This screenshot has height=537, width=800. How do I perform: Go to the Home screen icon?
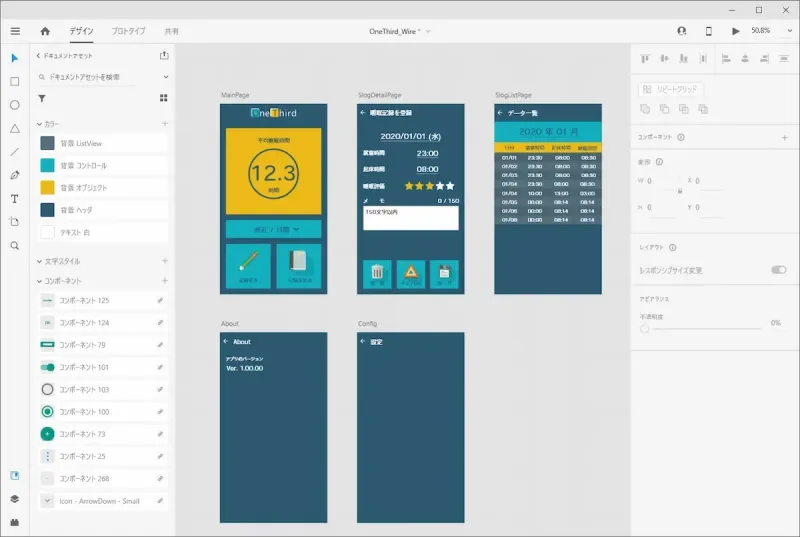click(x=45, y=31)
